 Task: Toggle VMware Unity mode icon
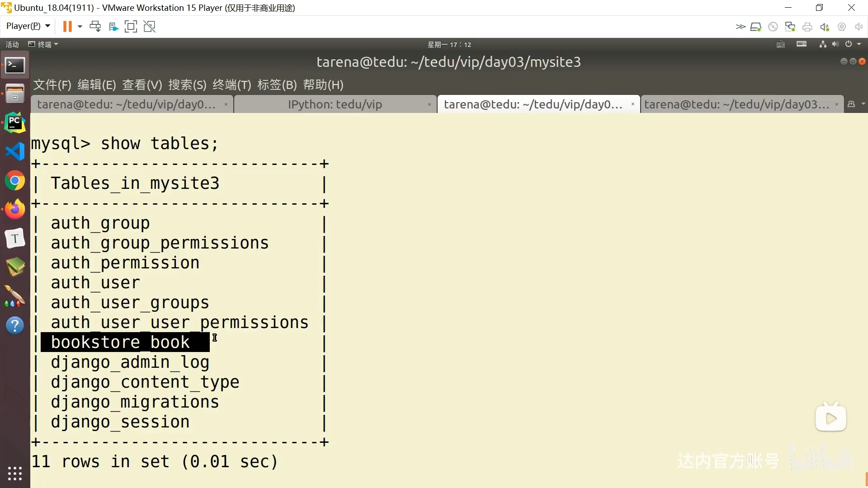coord(149,27)
